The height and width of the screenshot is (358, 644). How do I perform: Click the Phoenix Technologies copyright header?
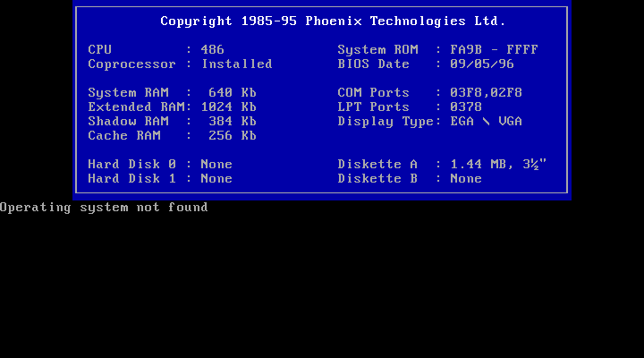333,21
